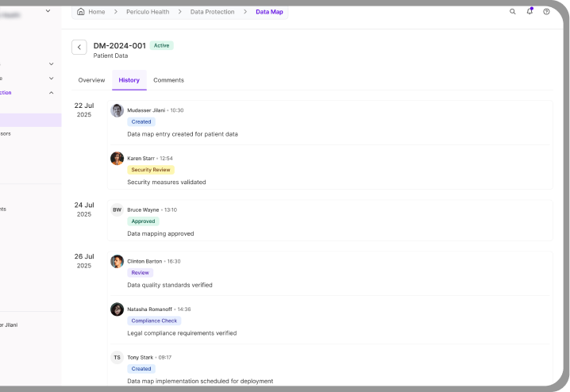
Task: Open the organization switcher chevron in sidebar
Action: [48, 11]
